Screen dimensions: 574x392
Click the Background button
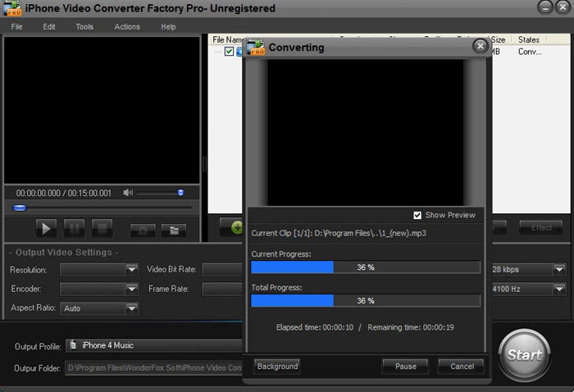277,367
